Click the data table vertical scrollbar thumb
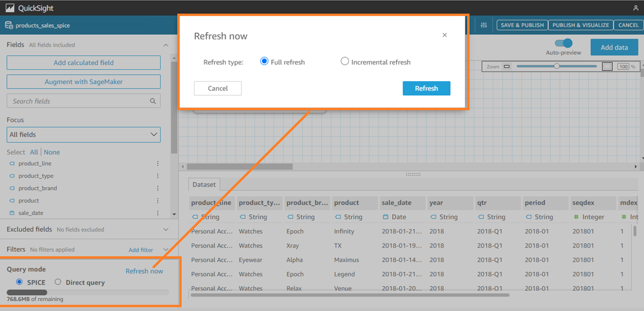Screen dimensions: 644x311 pyautogui.click(x=635, y=230)
